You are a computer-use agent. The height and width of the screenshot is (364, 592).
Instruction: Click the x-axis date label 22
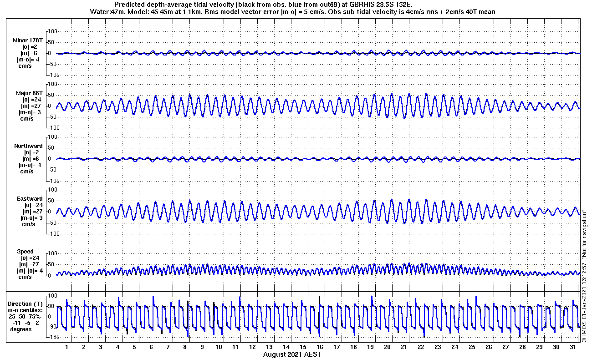(x=421, y=347)
